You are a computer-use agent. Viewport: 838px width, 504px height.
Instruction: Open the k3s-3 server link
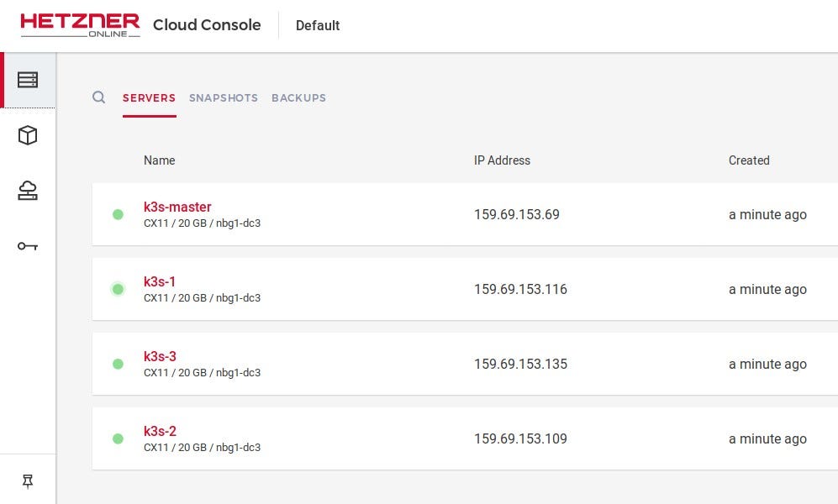[160, 356]
